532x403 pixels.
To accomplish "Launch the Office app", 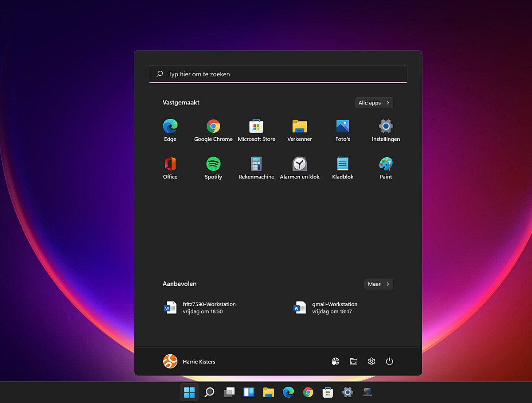I will pyautogui.click(x=170, y=168).
